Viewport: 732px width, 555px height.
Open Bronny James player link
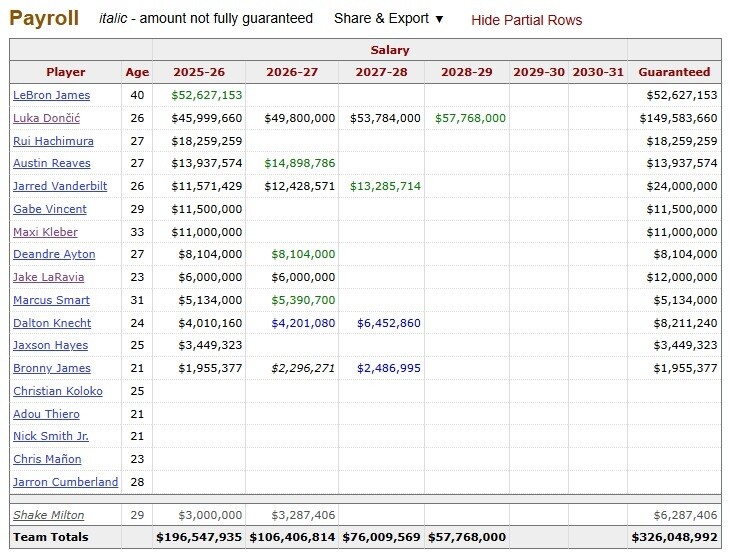coord(52,368)
